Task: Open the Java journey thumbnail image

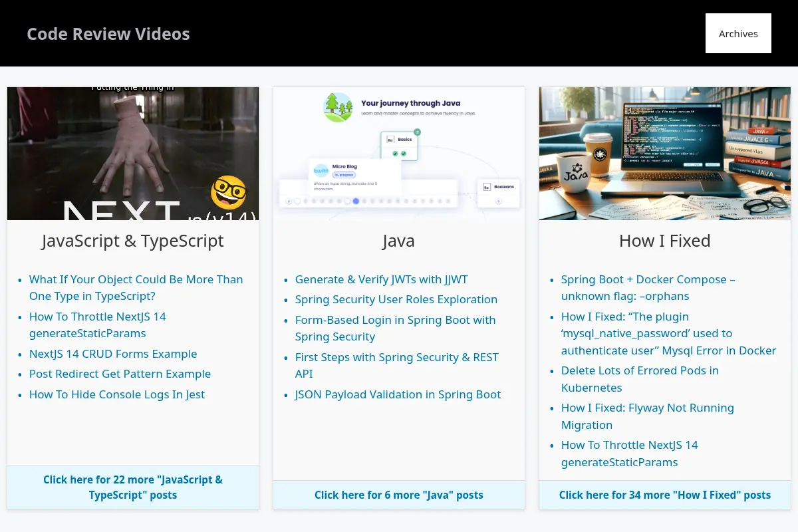Action: [399, 154]
